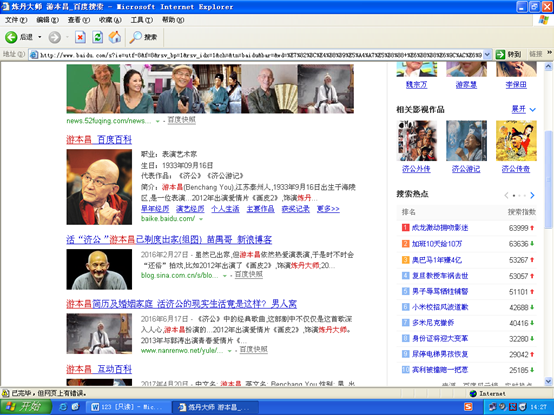Open the 帮助(H) menu

click(173, 20)
